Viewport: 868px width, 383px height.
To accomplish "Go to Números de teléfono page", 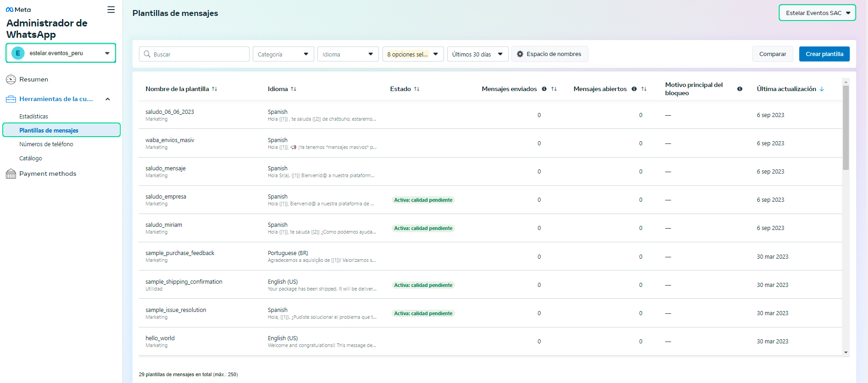I will coord(46,144).
